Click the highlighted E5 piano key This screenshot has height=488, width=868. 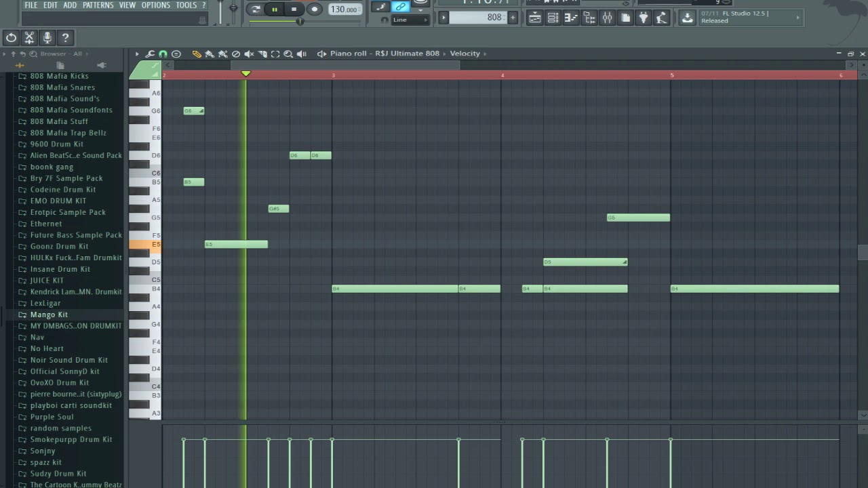point(145,245)
